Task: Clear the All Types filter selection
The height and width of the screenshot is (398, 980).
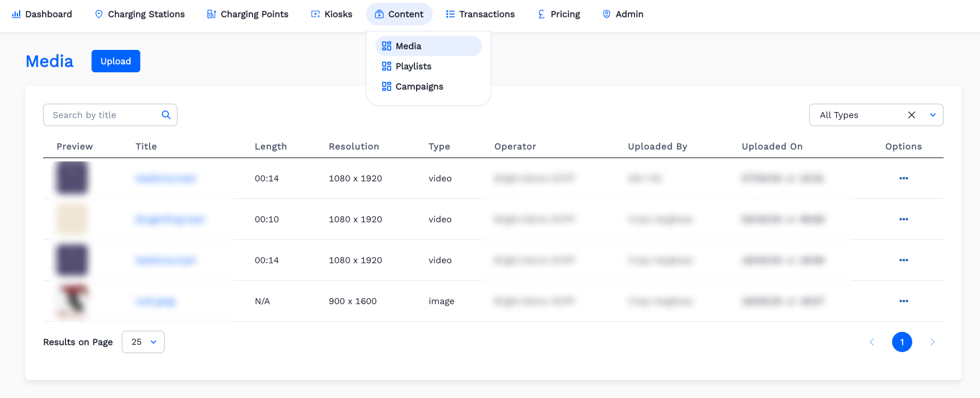Action: (911, 115)
